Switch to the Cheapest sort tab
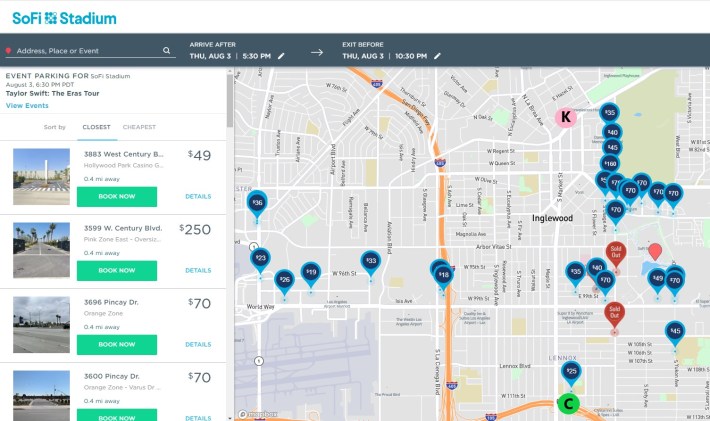This screenshot has height=421, width=710. coord(139,127)
